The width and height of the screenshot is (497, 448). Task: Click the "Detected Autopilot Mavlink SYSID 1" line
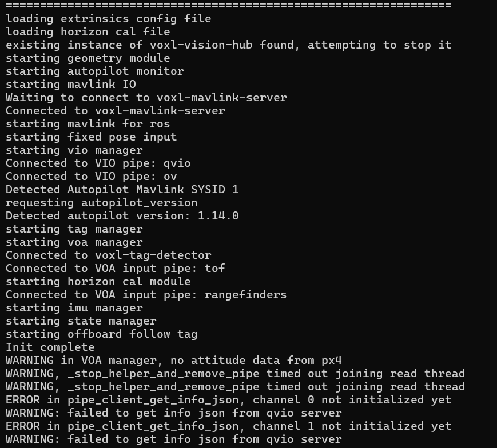(x=122, y=190)
